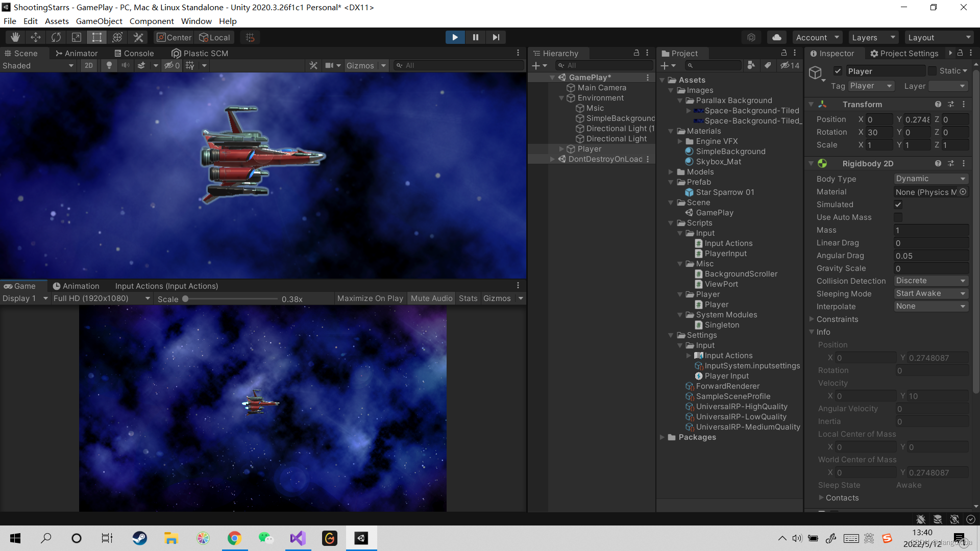Select the Rotate tool
Viewport: 980px width, 551px height.
(x=56, y=37)
